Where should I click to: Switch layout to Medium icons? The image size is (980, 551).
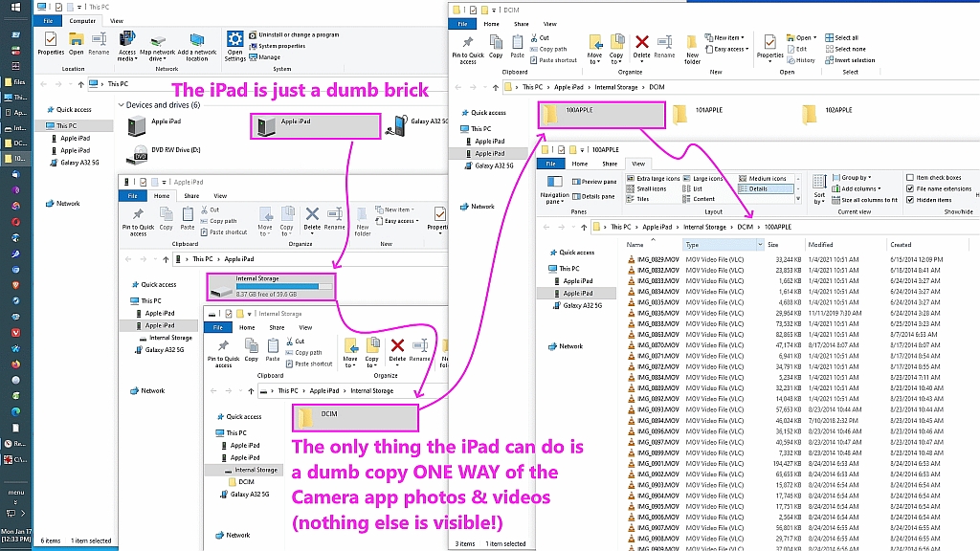click(x=762, y=179)
